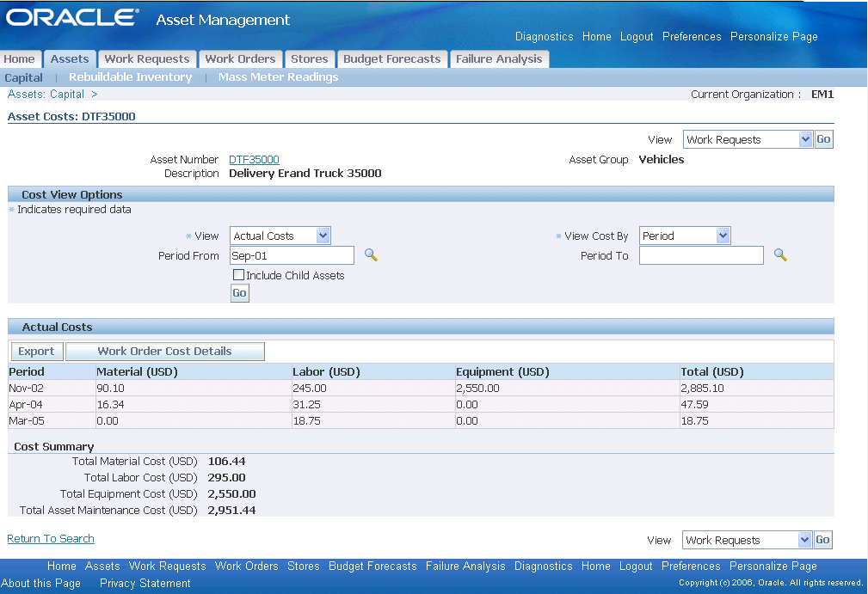The height and width of the screenshot is (594, 868).
Task: Open the Rebuildable Inventory subtab
Action: (x=131, y=77)
